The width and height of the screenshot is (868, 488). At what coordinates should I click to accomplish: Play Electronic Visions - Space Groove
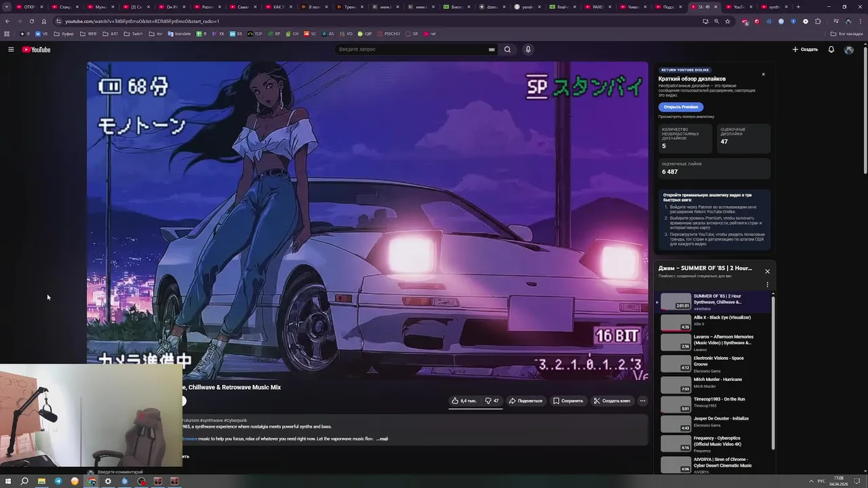point(712,364)
